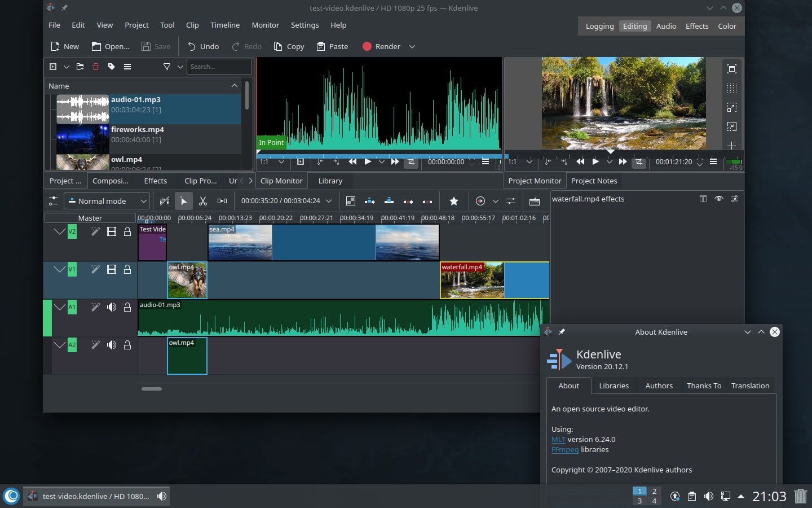Select the Selection tool

pos(183,201)
